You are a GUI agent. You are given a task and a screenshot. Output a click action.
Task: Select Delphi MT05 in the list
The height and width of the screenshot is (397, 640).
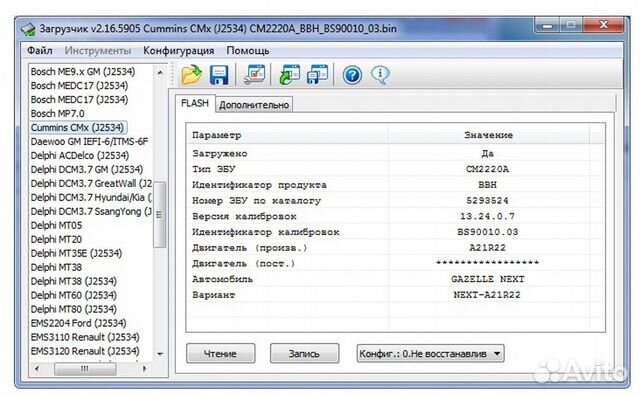56,225
